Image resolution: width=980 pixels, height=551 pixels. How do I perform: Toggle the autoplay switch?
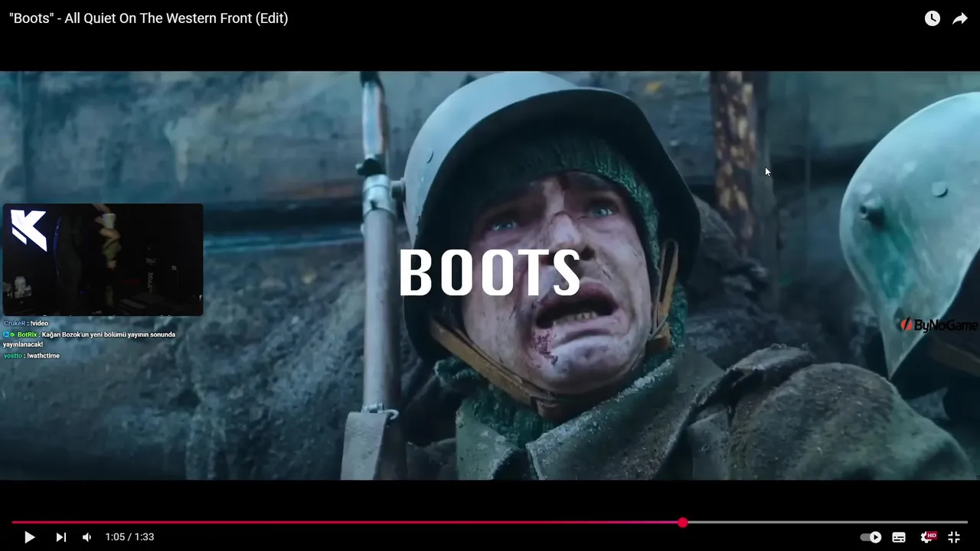[871, 537]
